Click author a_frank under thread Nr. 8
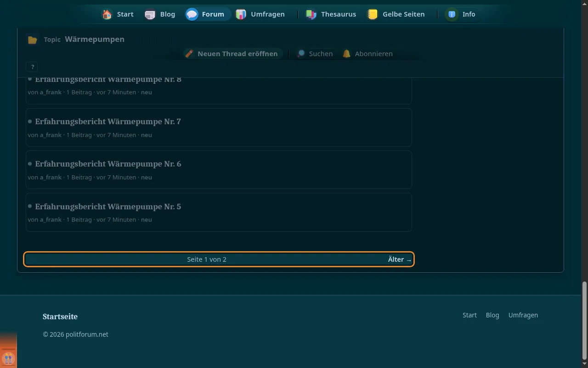Image resolution: width=588 pixels, height=368 pixels. [51, 92]
